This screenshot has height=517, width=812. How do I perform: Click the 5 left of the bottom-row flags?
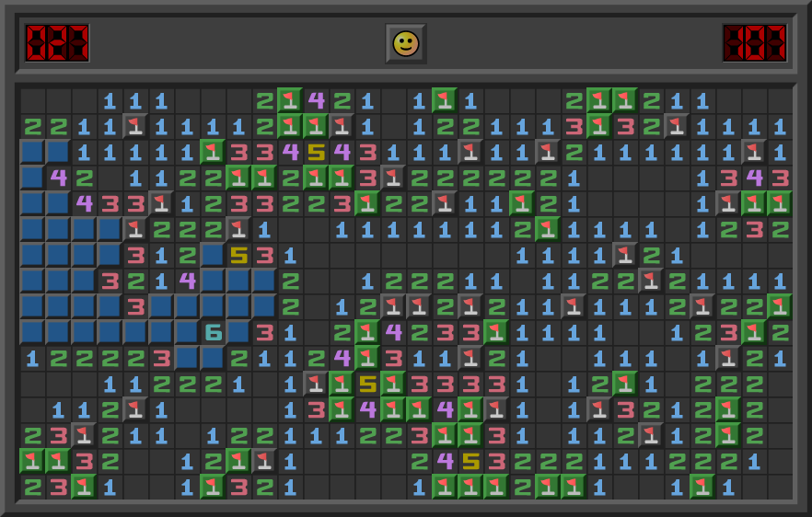click(471, 461)
